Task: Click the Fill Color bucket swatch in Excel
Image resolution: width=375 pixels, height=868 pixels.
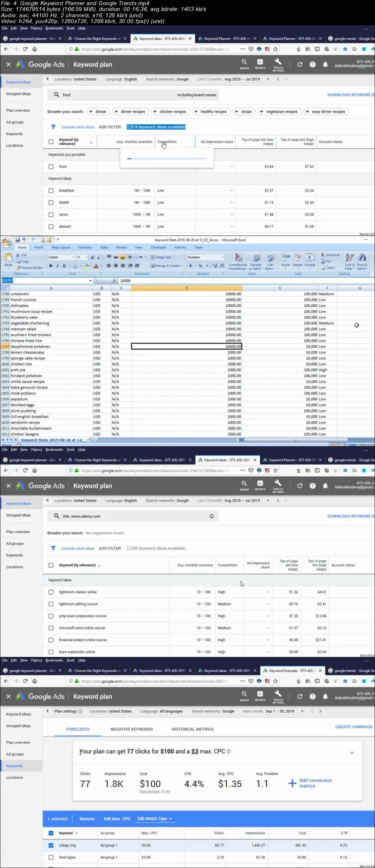Action: tap(86, 266)
